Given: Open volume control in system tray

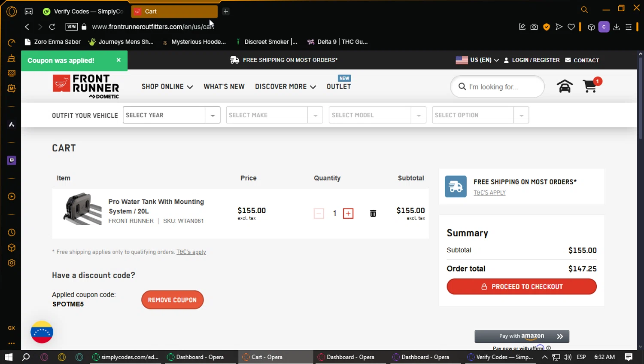Looking at the screenshot, I should coord(568,357).
